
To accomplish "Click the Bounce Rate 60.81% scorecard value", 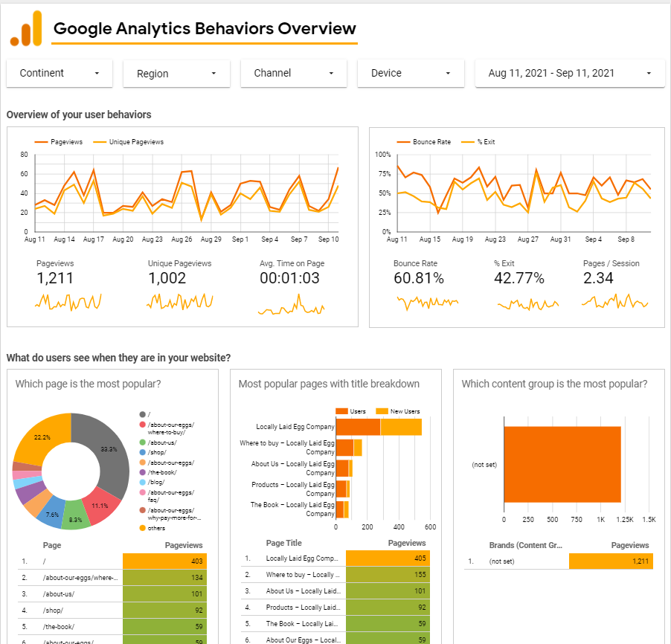I will click(419, 278).
